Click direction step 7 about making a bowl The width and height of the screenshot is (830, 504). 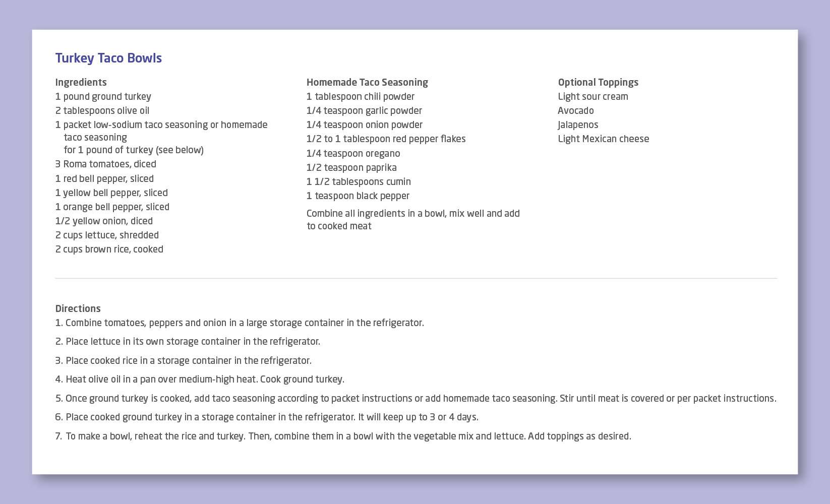pyautogui.click(x=343, y=436)
